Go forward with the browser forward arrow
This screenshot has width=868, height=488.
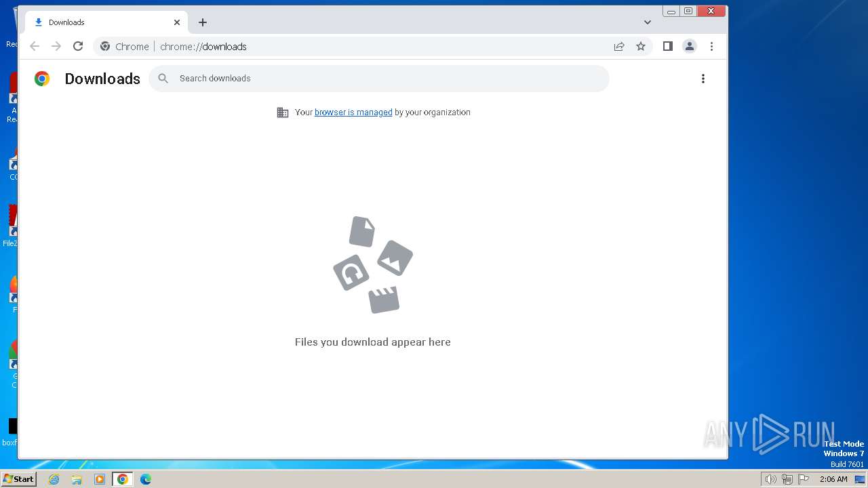56,46
